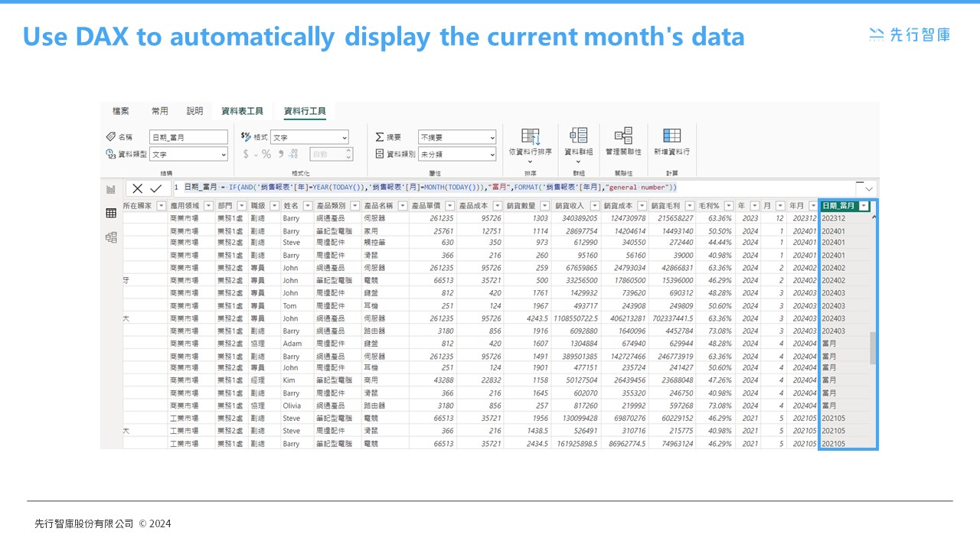Click the table's vertical scrollbar thumb
This screenshot has width=980, height=551.
(x=874, y=348)
